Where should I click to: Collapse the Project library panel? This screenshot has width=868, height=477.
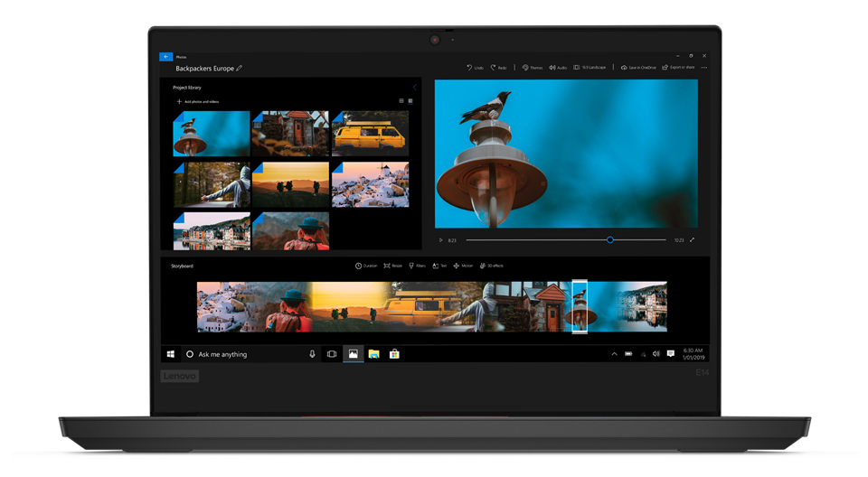coord(414,88)
